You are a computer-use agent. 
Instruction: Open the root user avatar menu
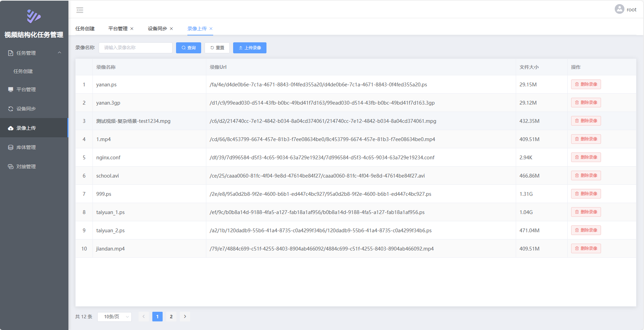619,9
